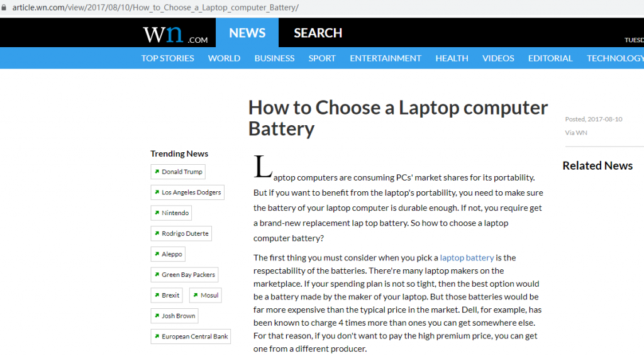Click green arrow icon beside European Central Bank
The width and height of the screenshot is (644, 356).
pos(157,337)
